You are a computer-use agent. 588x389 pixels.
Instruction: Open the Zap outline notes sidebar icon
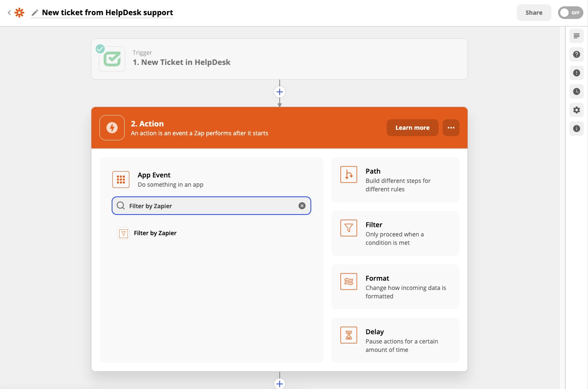(x=577, y=36)
